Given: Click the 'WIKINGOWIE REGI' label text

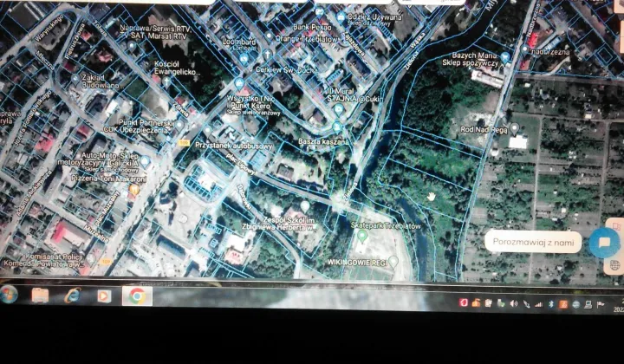Looking at the screenshot, I should coord(357,263).
